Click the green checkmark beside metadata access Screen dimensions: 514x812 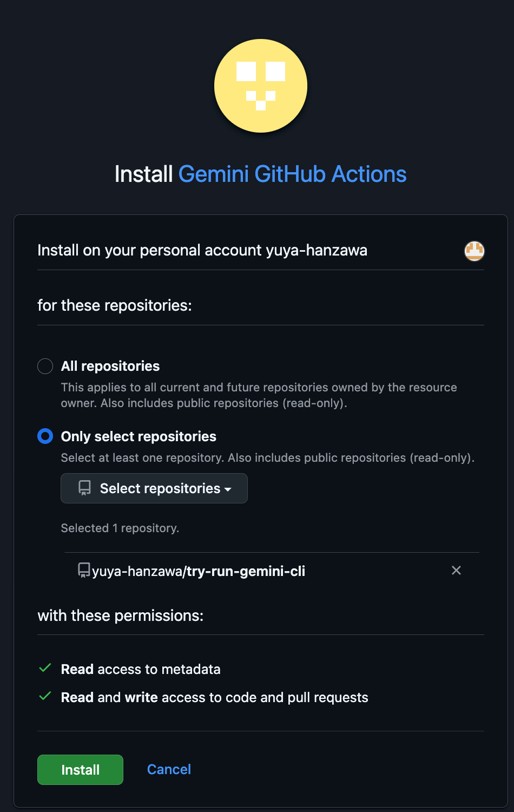click(45, 669)
